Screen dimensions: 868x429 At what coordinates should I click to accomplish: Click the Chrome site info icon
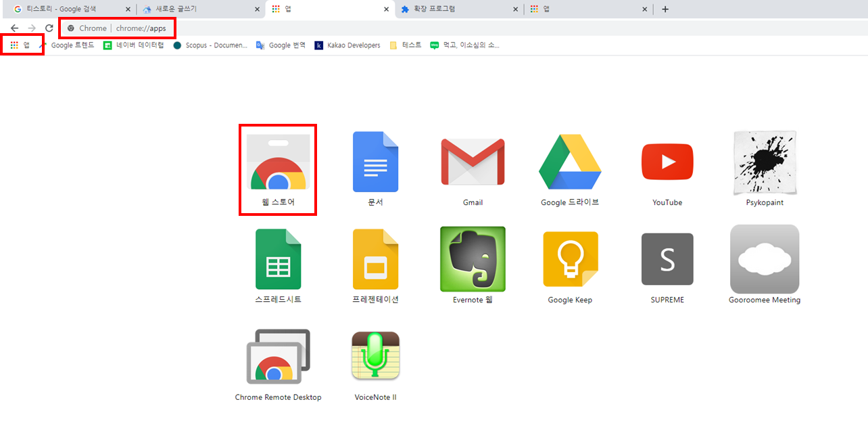(71, 28)
